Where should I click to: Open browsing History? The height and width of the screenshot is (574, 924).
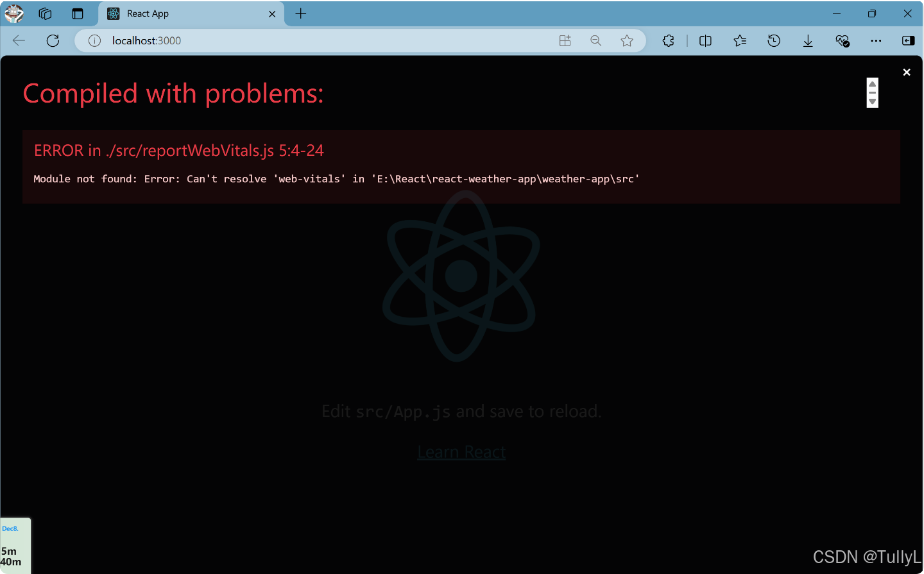774,40
